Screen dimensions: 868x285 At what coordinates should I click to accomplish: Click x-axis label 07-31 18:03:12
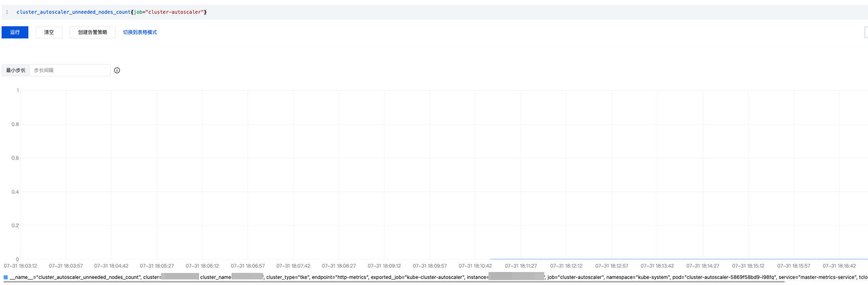(x=20, y=266)
